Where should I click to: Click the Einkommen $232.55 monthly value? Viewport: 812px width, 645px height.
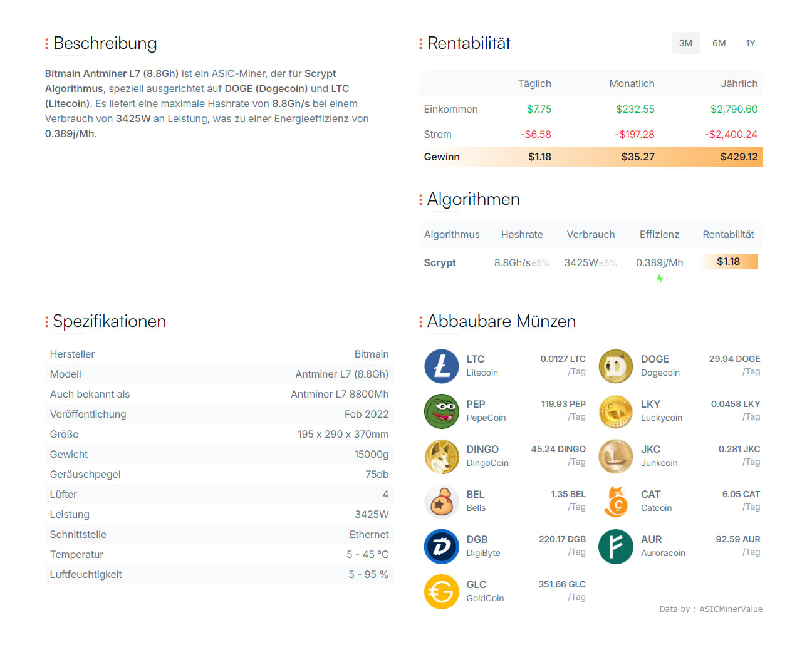(635, 109)
